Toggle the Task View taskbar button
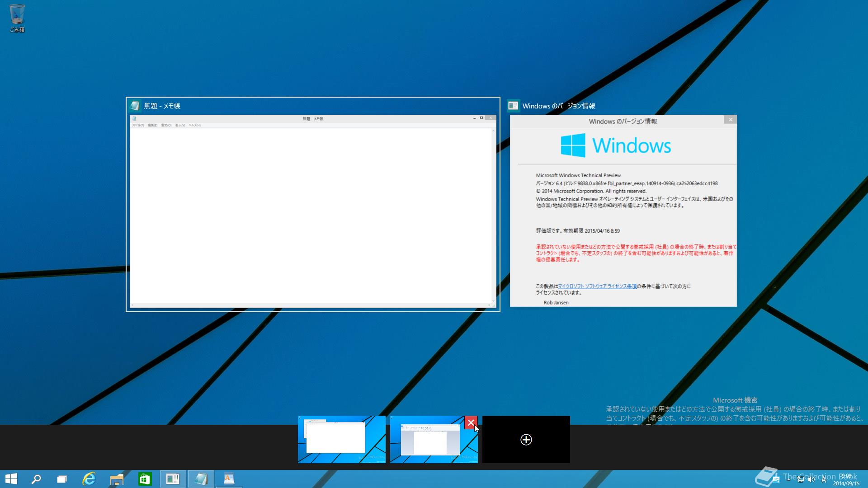 [62, 479]
